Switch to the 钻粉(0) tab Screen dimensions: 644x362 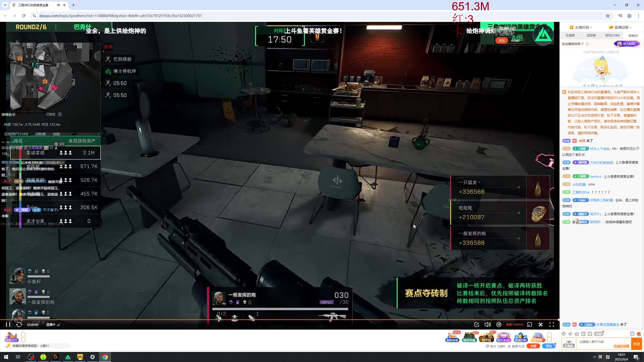tap(633, 35)
